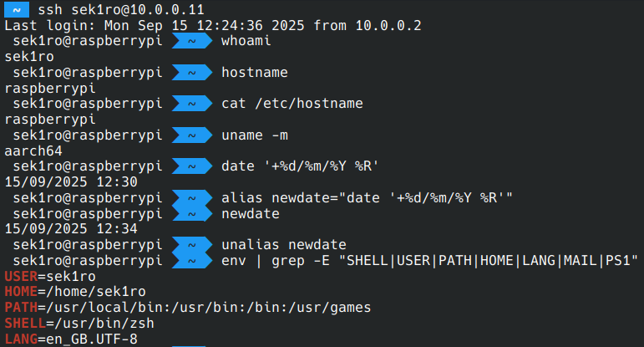The height and width of the screenshot is (347, 644).
Task: Click the tilde badge before cat /etc/hostname
Action: tap(191, 104)
